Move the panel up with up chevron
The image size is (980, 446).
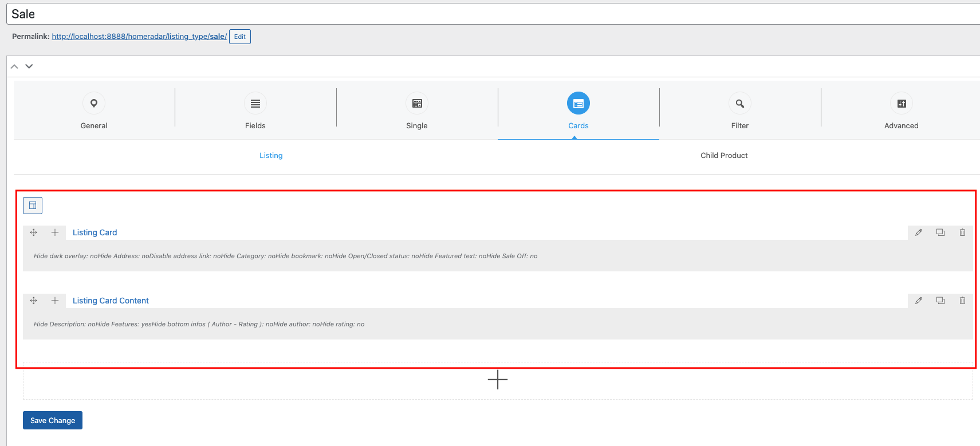pos(14,66)
